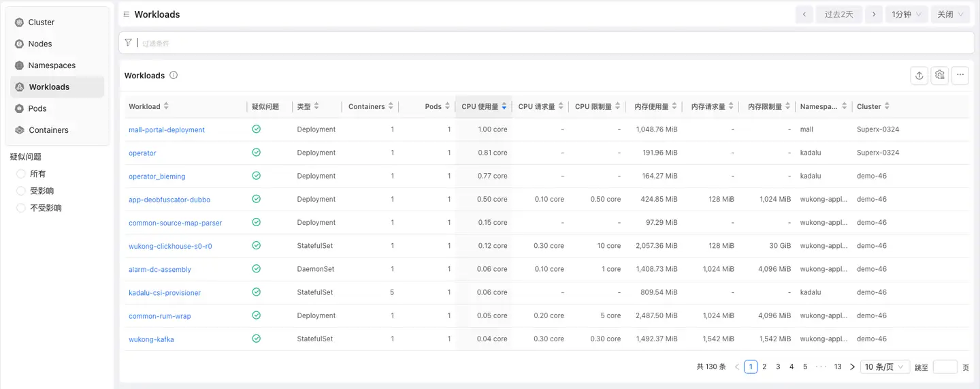Viewport: 980px width, 389px height.
Task: Open the 10 条/页 page size dropdown
Action: [885, 367]
